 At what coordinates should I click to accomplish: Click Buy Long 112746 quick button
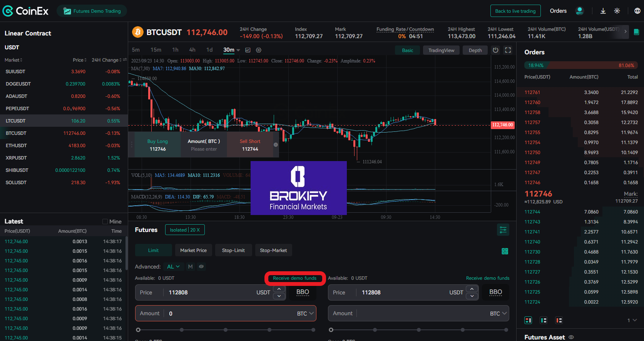click(157, 145)
